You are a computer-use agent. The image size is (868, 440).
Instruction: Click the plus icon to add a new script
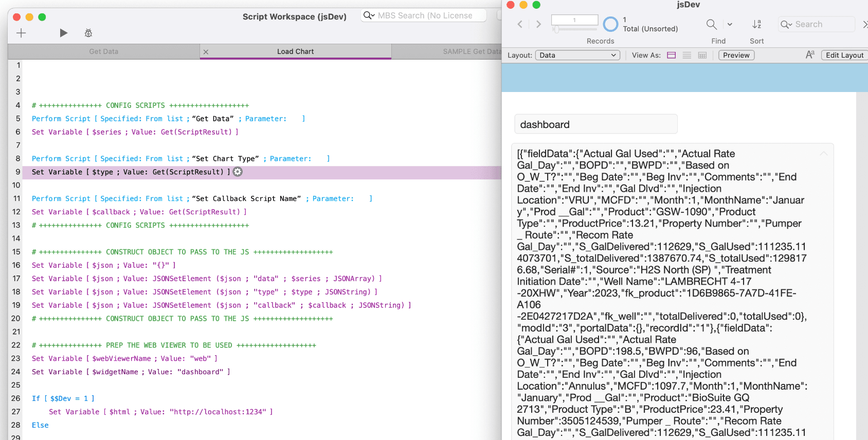[x=21, y=33]
